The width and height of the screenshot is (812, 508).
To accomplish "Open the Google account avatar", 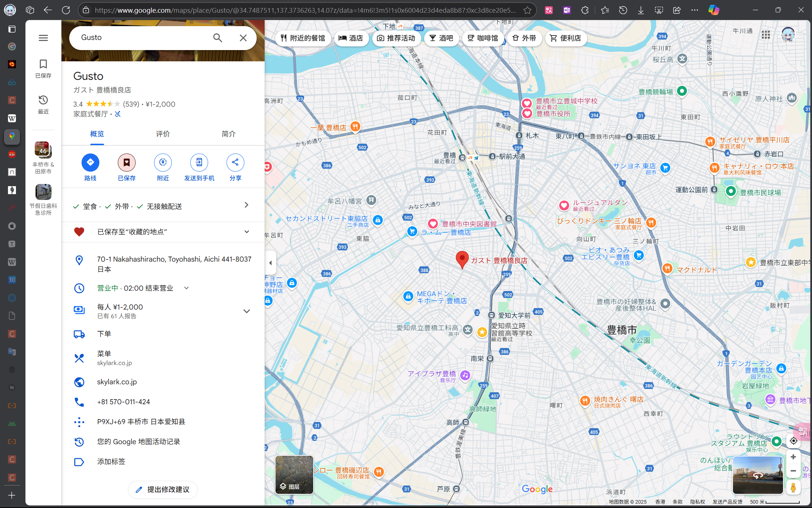I will 788,35.
